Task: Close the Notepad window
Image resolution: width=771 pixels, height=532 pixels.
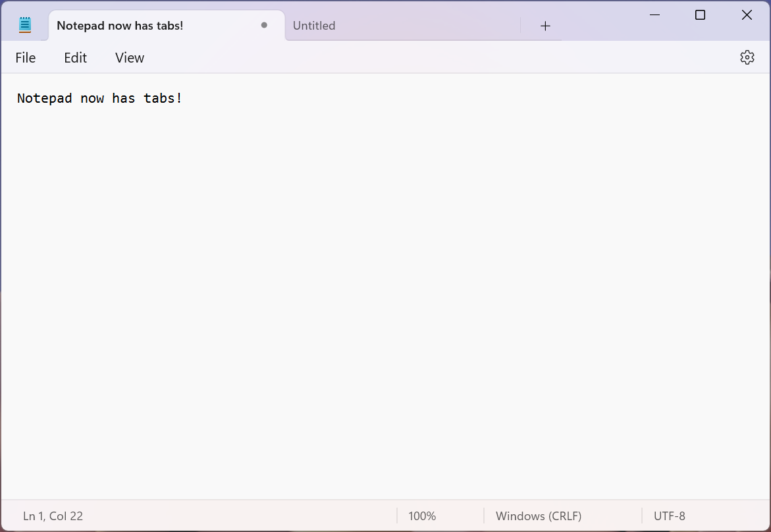Action: (x=747, y=15)
